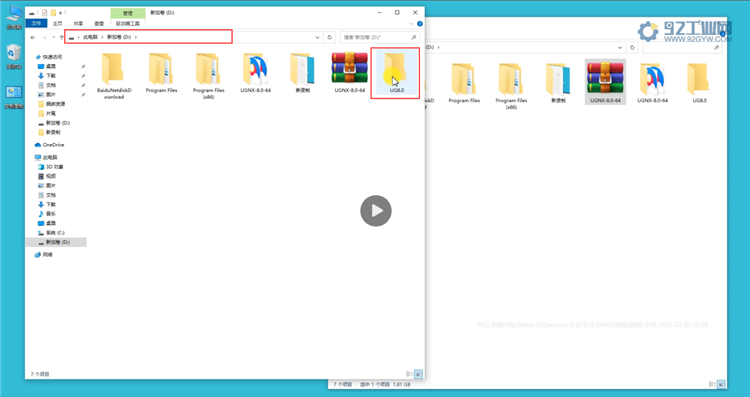Switch back window to details view

(712, 384)
